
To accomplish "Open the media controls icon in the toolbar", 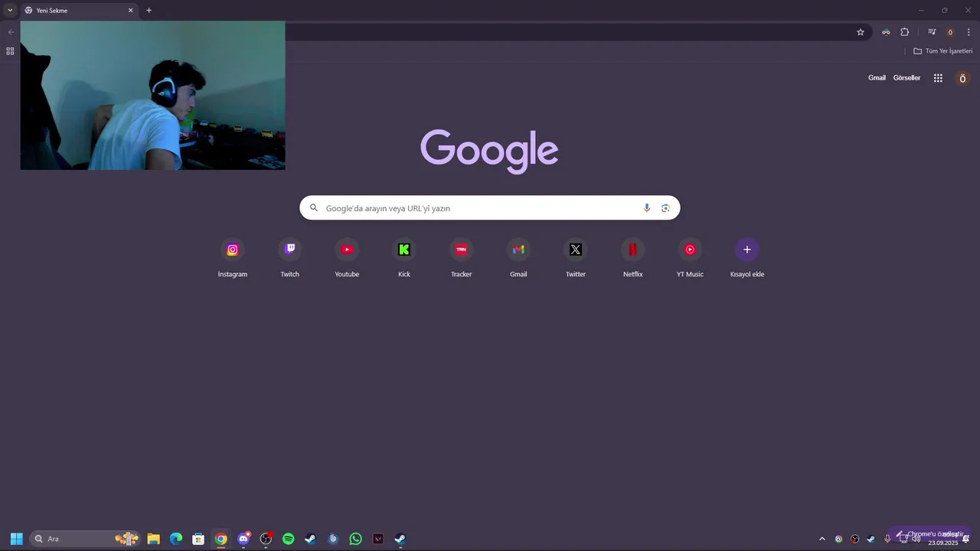I will coord(932,32).
